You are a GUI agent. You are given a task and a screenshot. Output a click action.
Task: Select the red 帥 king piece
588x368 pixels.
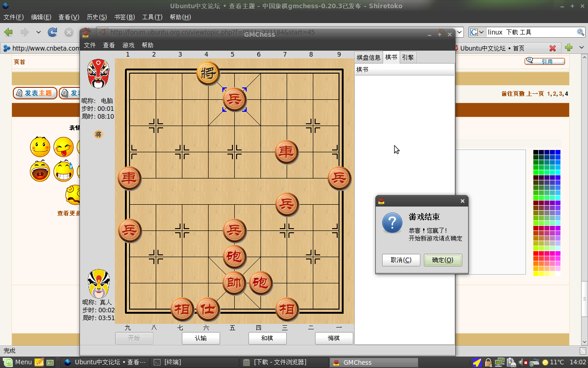point(234,283)
